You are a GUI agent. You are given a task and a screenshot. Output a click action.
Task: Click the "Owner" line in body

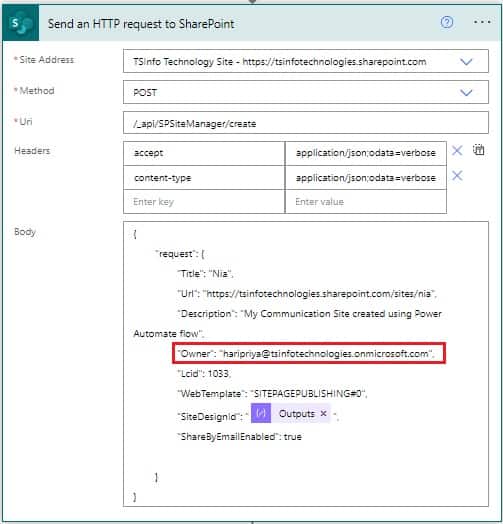click(305, 354)
